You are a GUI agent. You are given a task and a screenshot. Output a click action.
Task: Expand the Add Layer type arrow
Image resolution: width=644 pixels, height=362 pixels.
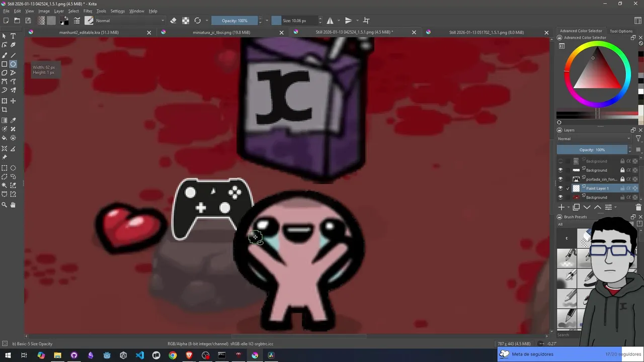[569, 207]
